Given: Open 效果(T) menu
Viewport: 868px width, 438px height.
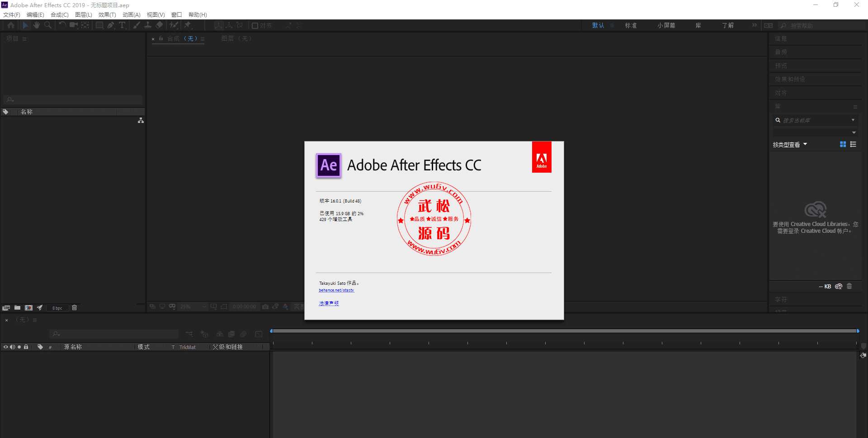Looking at the screenshot, I should (x=107, y=14).
